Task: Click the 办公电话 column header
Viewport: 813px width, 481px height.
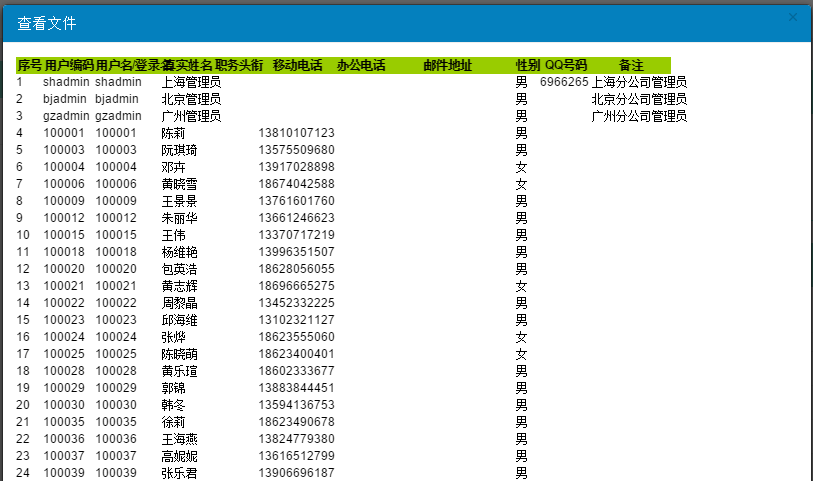Action: 361,65
